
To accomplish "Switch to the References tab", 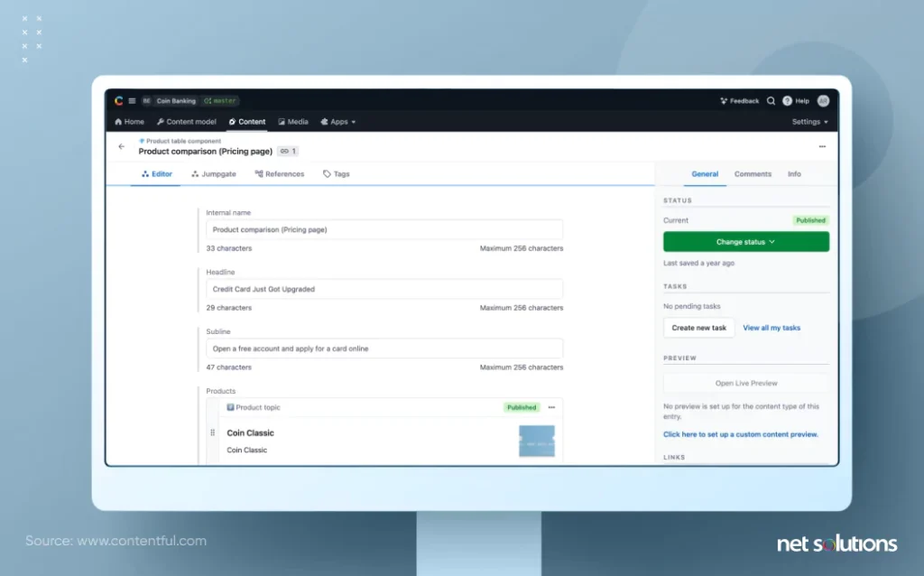I will tap(280, 174).
